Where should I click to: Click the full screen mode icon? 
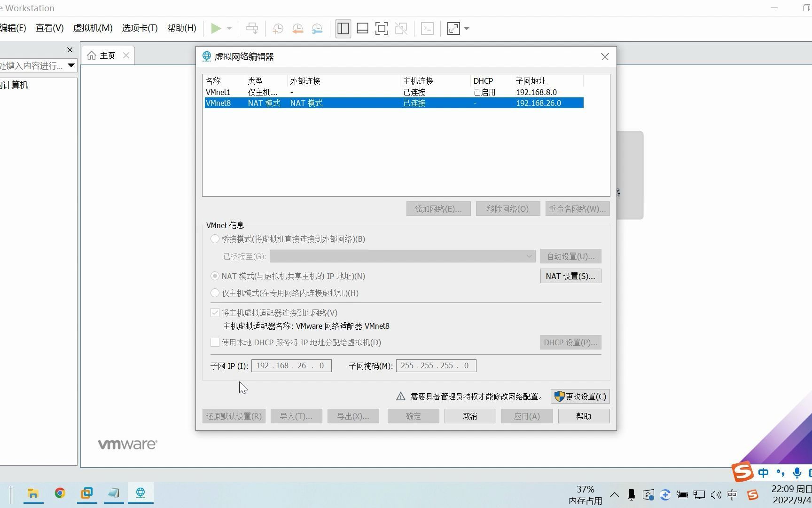pyautogui.click(x=382, y=29)
